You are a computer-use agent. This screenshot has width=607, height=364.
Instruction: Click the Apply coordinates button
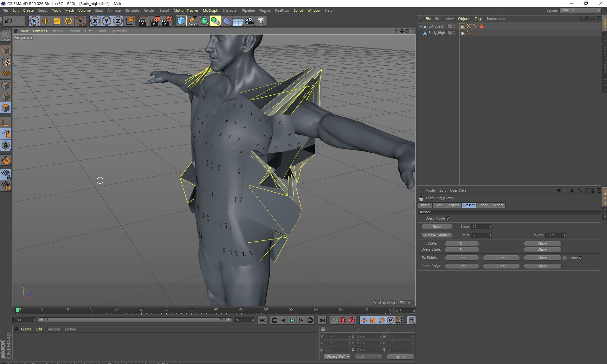[400, 357]
